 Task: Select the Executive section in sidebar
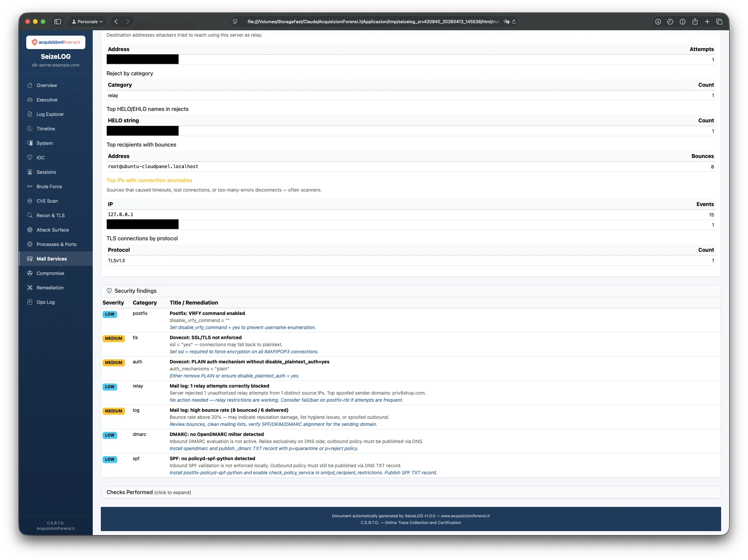tap(47, 99)
